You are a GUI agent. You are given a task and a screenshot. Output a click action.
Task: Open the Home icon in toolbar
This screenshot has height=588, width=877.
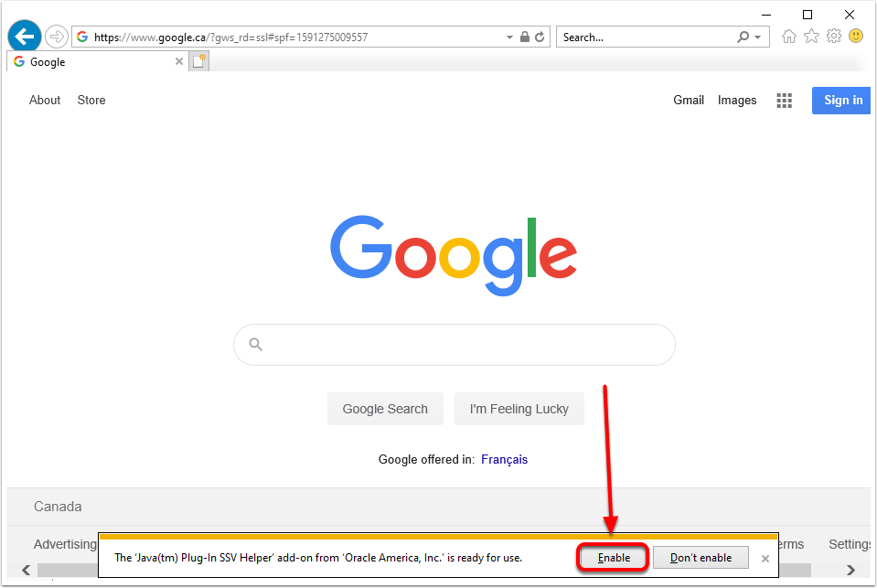[x=788, y=37]
